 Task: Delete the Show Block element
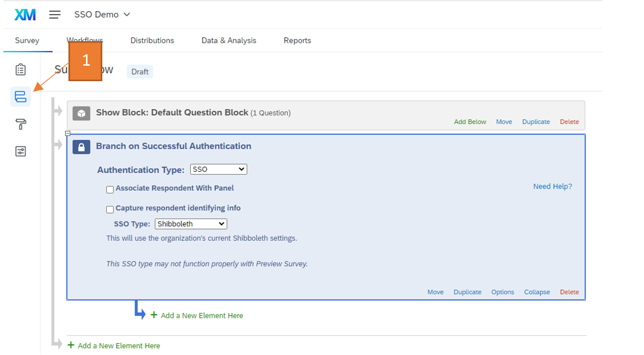[x=569, y=122]
